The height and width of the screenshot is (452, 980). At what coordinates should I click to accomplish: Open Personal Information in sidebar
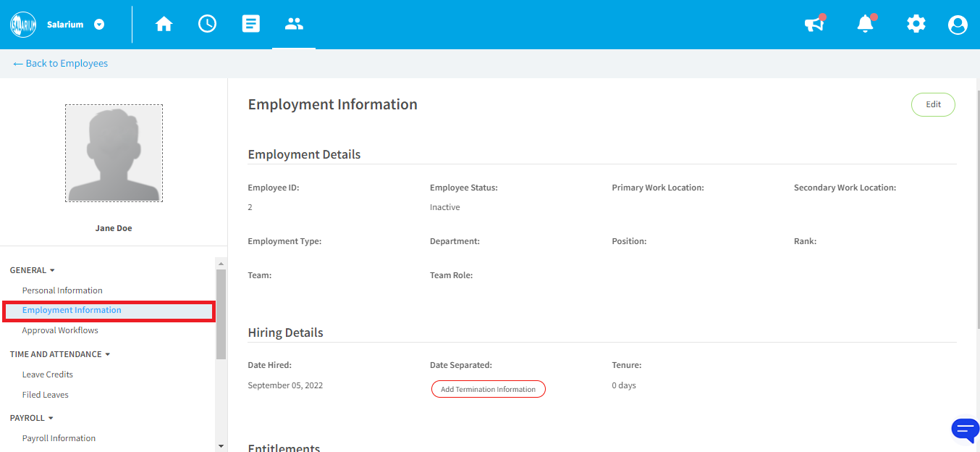coord(62,290)
